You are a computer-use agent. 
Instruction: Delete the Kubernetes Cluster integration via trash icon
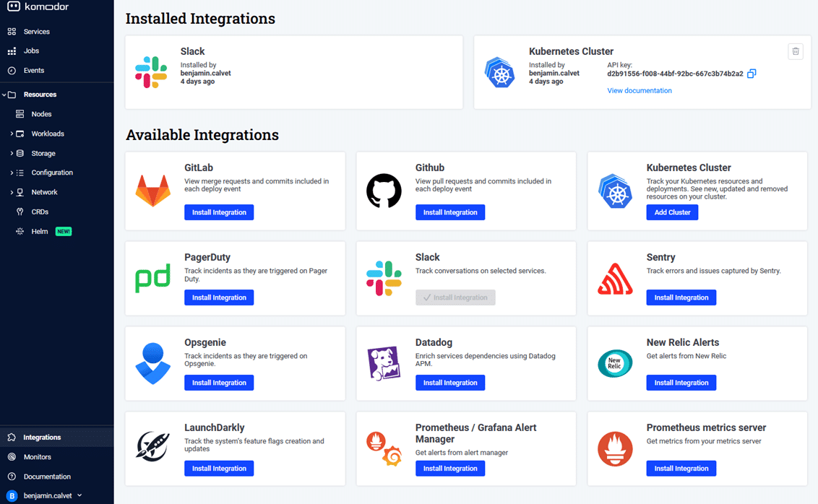(x=796, y=51)
